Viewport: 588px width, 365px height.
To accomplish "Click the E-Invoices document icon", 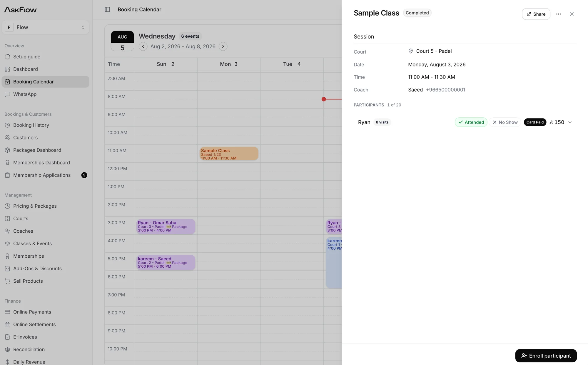I will pos(7,337).
